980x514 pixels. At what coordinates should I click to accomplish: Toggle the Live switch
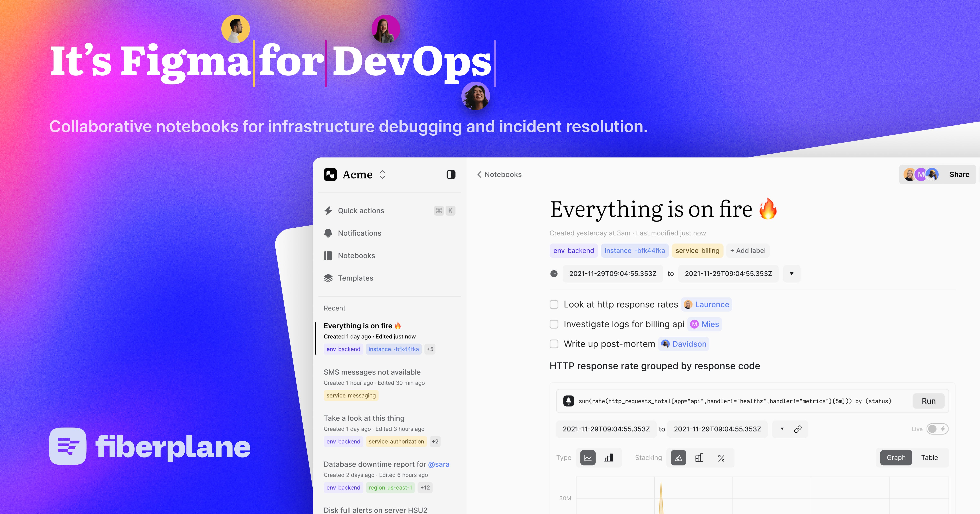tap(937, 429)
